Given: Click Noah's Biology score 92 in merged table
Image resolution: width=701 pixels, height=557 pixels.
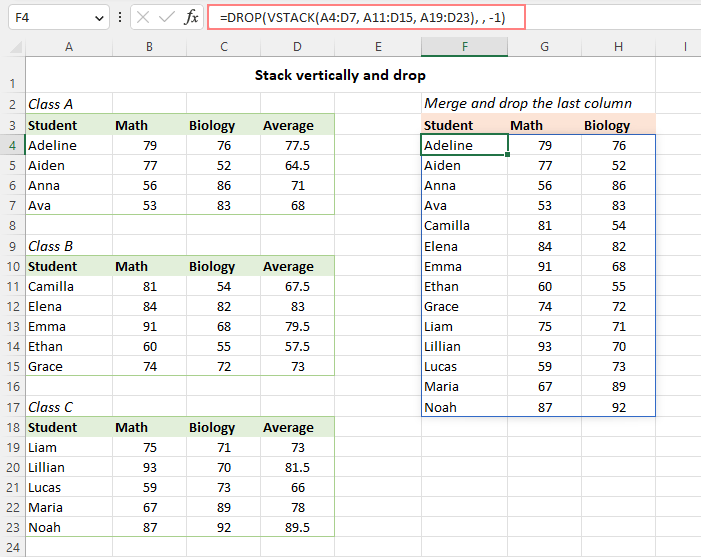Looking at the screenshot, I should (x=619, y=407).
